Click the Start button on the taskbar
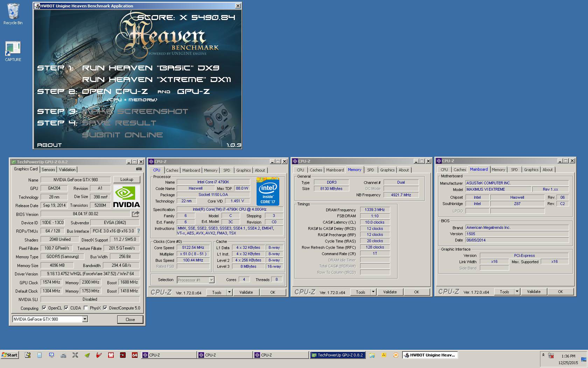The height and width of the screenshot is (368, 588). [9, 355]
